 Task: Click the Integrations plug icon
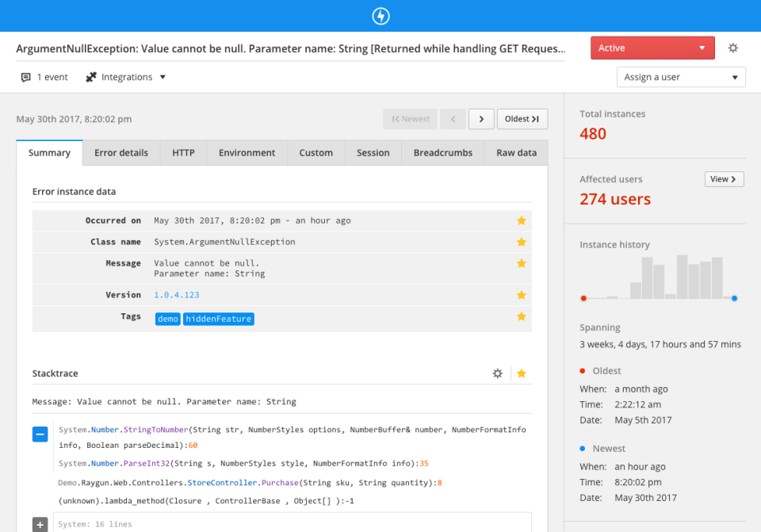pos(90,77)
